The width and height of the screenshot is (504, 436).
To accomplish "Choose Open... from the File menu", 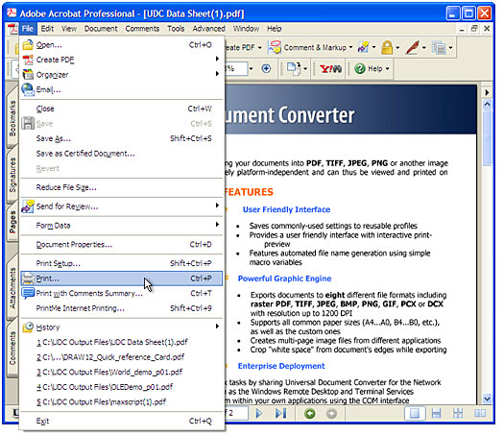I will click(122, 45).
